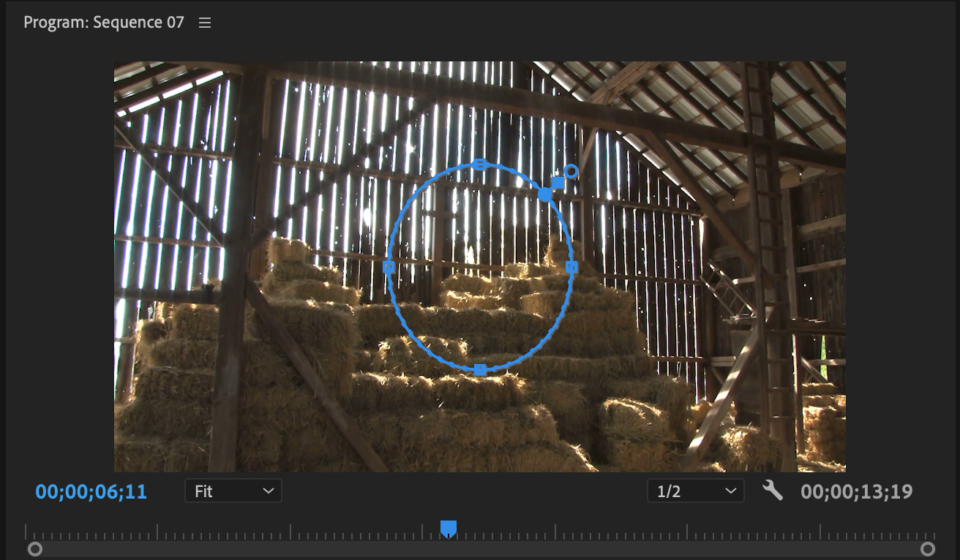Screen dimensions: 960x560
Task: Click the blue timecode 00;00;06;11
Action: (91, 491)
